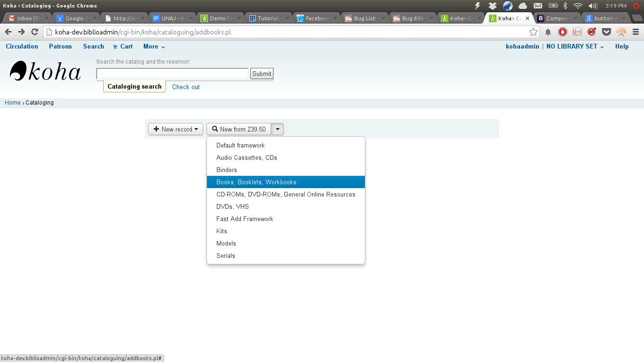Click the Koha logo
The height and width of the screenshot is (362, 644).
tap(45, 72)
